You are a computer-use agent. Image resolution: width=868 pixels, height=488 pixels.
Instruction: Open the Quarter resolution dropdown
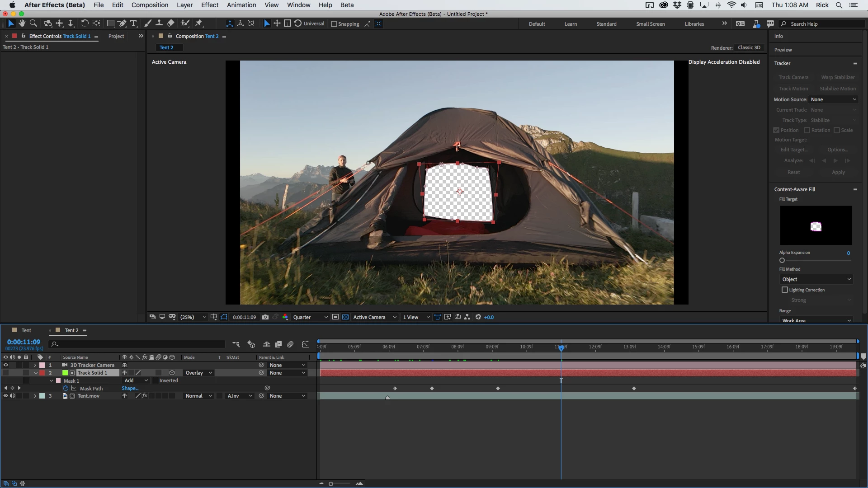(310, 317)
